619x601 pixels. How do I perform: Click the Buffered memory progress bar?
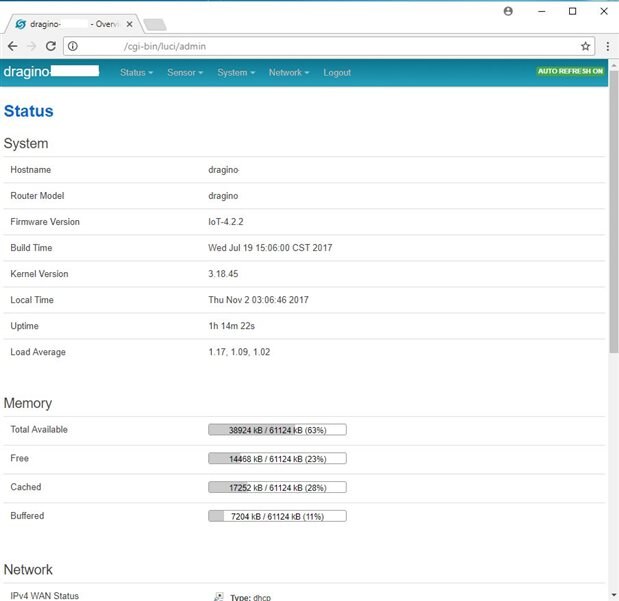point(277,516)
